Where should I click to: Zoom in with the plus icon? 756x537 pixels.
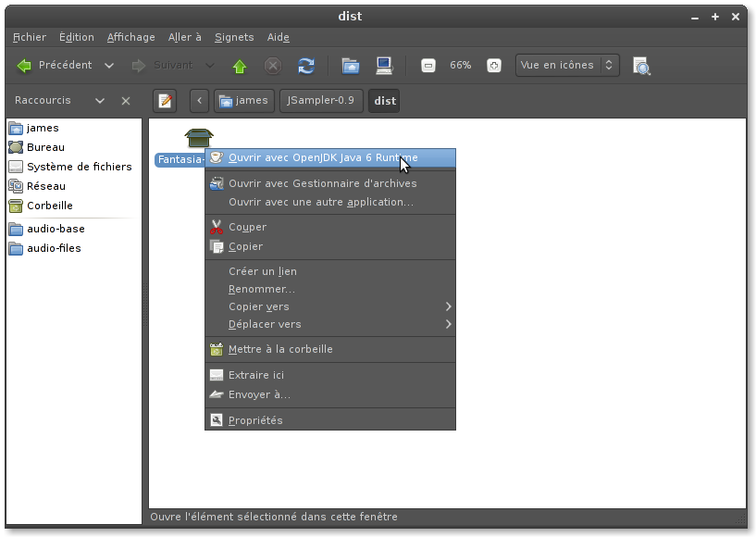[494, 66]
